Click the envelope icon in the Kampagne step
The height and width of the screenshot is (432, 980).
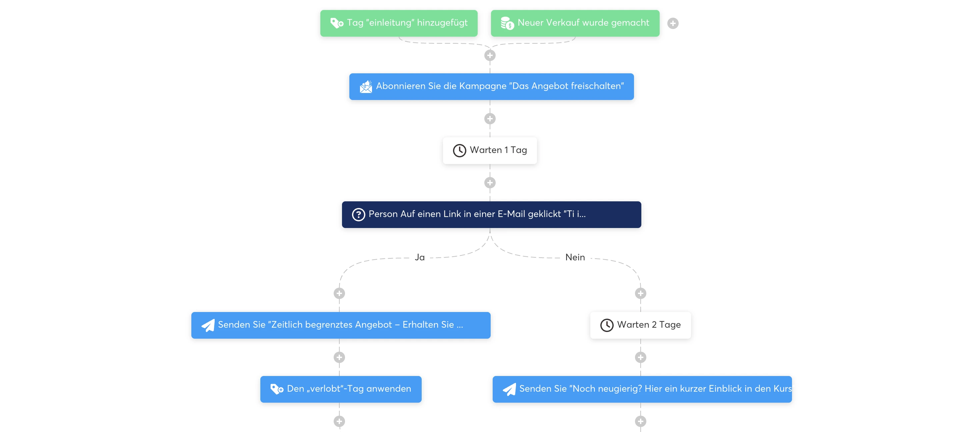click(366, 87)
